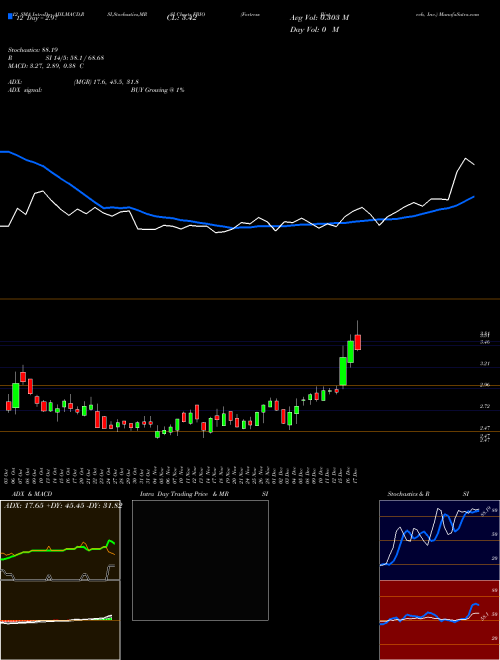Screen dimensions: 500x660
Task: Click the 2.72 price axis label
Action: [485, 406]
